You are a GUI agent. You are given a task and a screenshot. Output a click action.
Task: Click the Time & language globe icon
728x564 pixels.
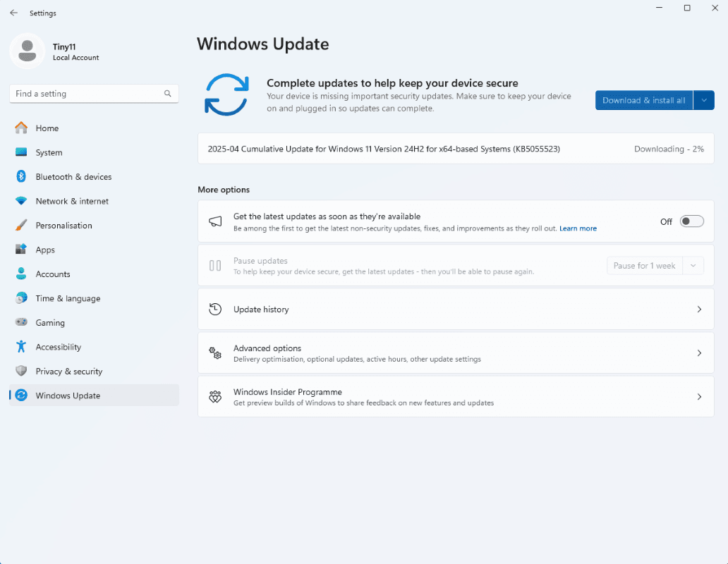21,298
